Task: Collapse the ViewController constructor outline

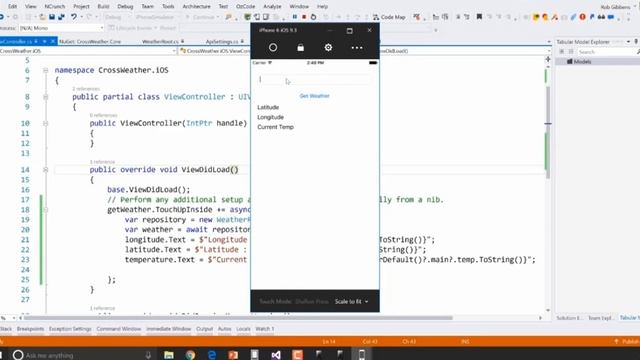Action: click(x=46, y=123)
